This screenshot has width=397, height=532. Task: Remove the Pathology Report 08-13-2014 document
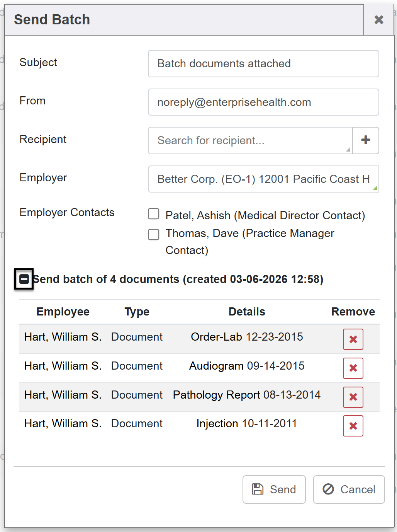353,397
